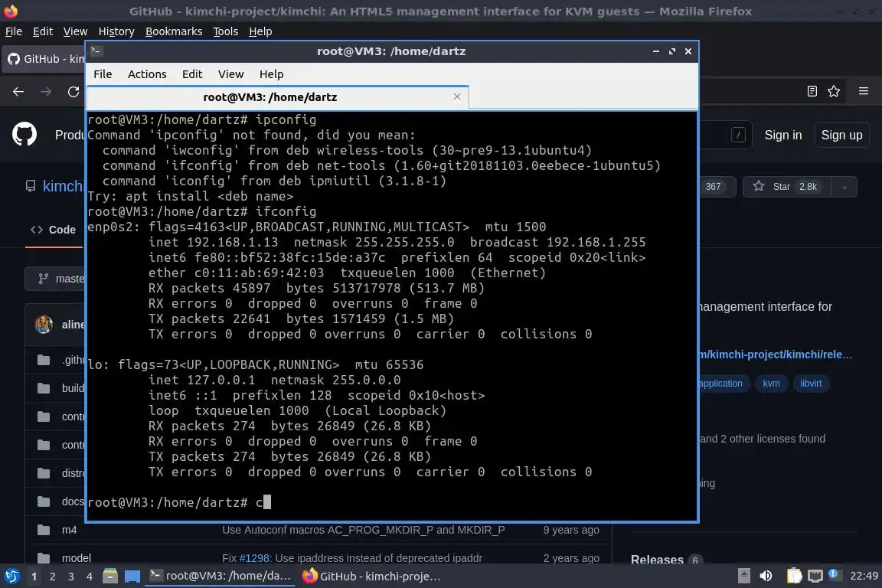
Task: Switch to terminal in the taskbar
Action: (220, 577)
